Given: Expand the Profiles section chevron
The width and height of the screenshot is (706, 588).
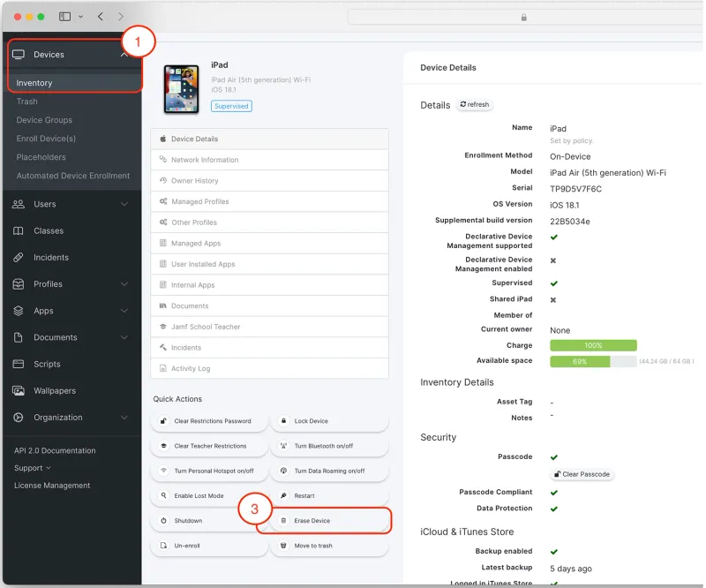Looking at the screenshot, I should (x=124, y=284).
